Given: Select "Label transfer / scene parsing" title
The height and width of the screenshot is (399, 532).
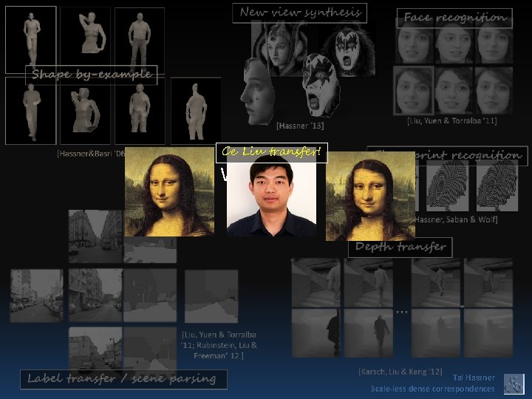Looking at the screenshot, I should pos(124,379).
